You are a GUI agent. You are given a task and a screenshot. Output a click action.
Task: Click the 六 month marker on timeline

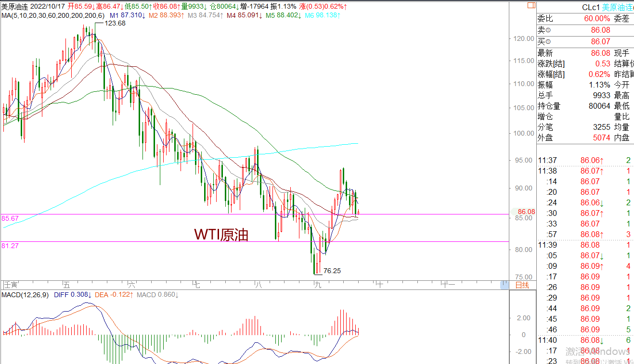pyautogui.click(x=132, y=285)
